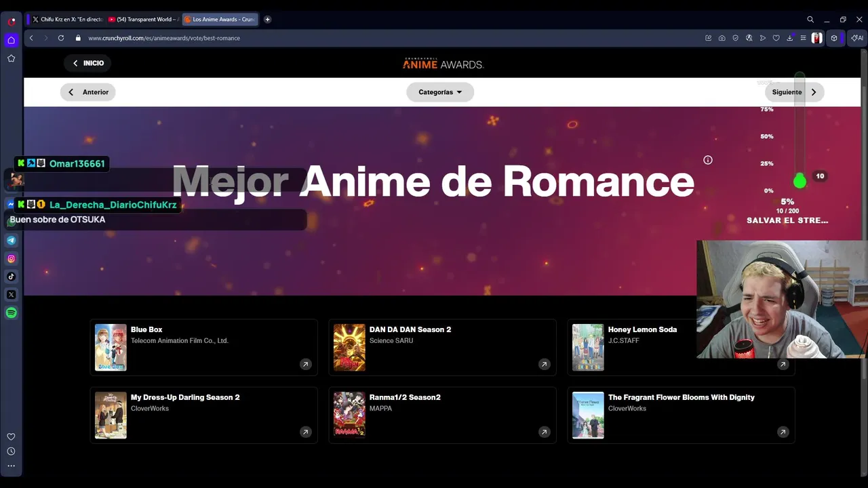The image size is (868, 488).
Task: Go back with the browser back arrow
Action: click(31, 38)
